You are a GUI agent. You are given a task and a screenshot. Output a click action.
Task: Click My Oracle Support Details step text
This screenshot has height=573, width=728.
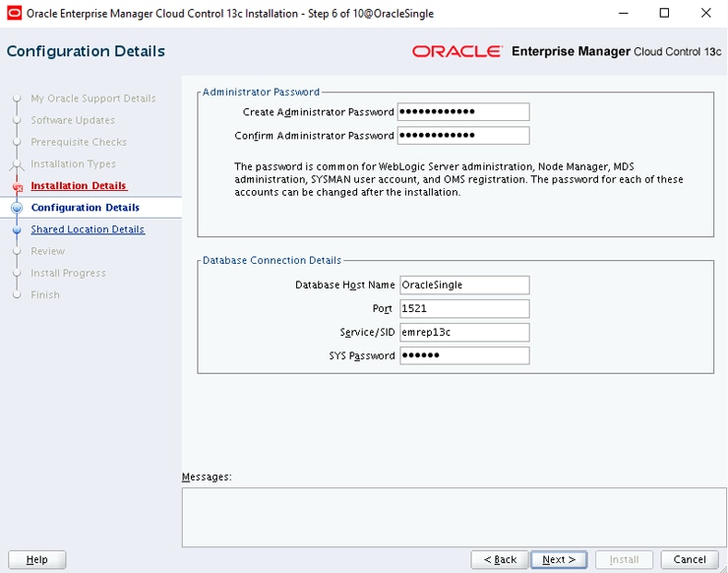pyautogui.click(x=93, y=98)
